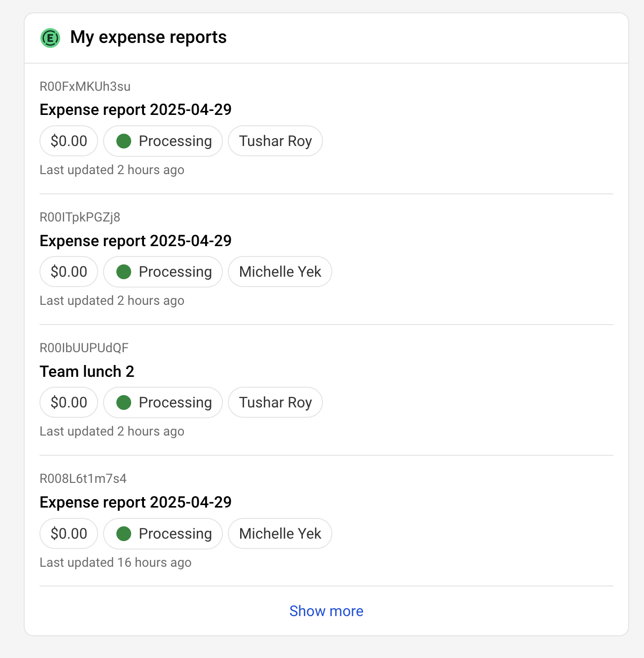Screen dimensions: 644x658
Task: Open Expense report title under R00ITpkPGZj8
Action: click(136, 241)
